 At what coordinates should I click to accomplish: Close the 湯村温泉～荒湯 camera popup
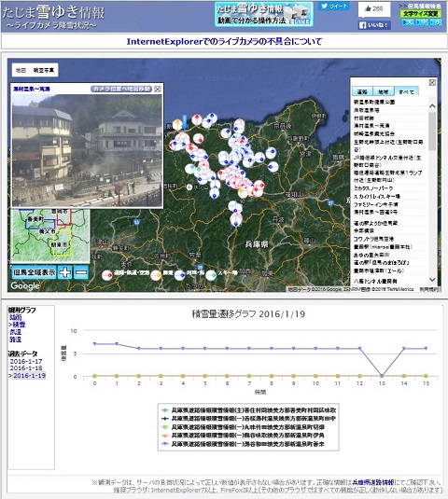(x=158, y=90)
